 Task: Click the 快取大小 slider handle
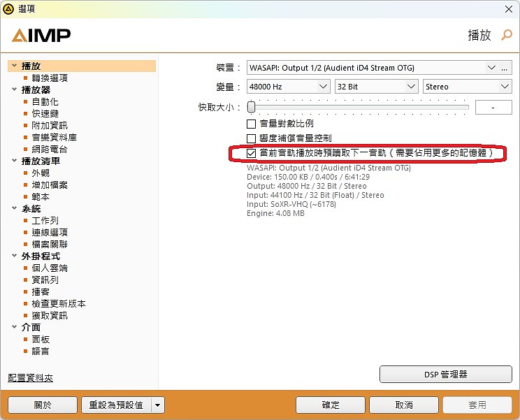(x=252, y=107)
